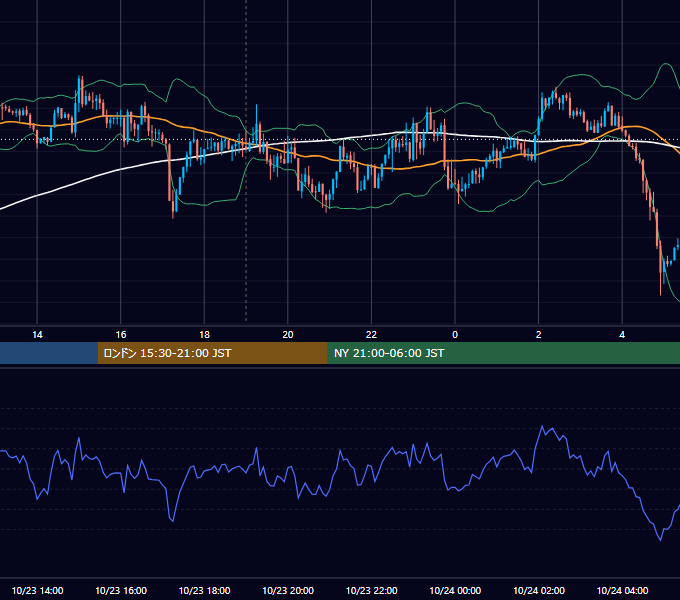
Task: Click the hour label 4 on axis
Action: (x=622, y=335)
